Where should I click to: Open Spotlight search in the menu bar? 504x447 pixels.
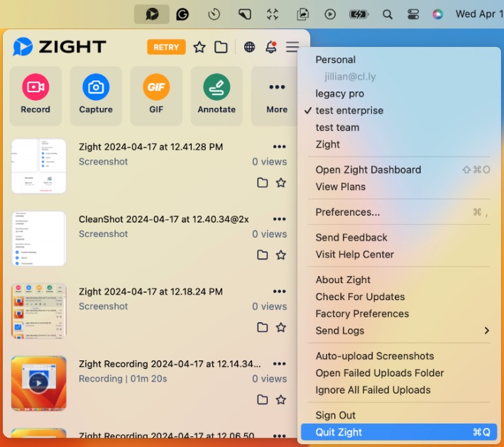(x=388, y=14)
